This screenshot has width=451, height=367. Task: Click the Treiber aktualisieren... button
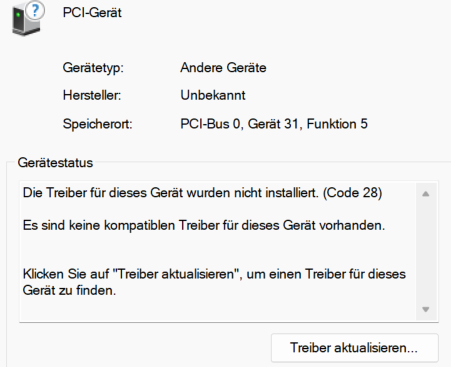355,348
